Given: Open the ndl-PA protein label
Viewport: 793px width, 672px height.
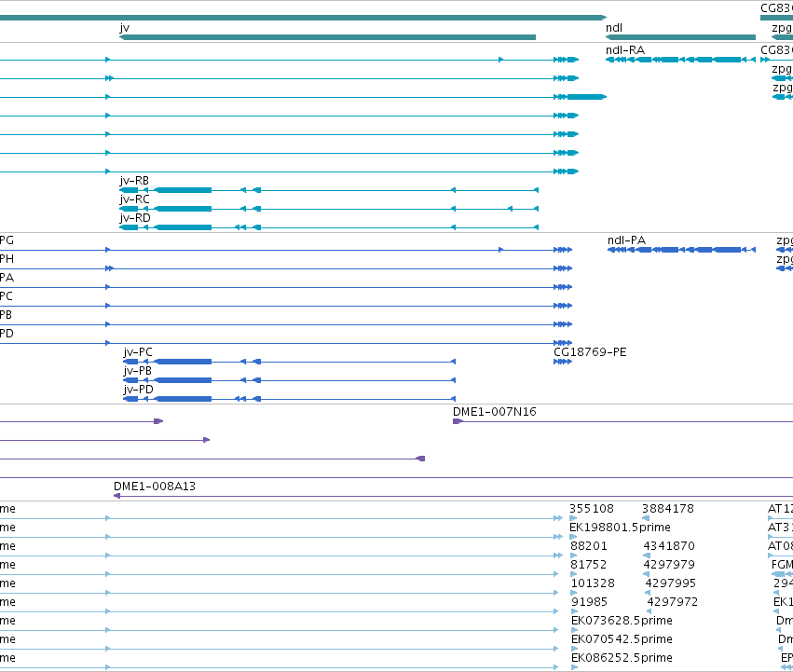Looking at the screenshot, I should (x=626, y=240).
